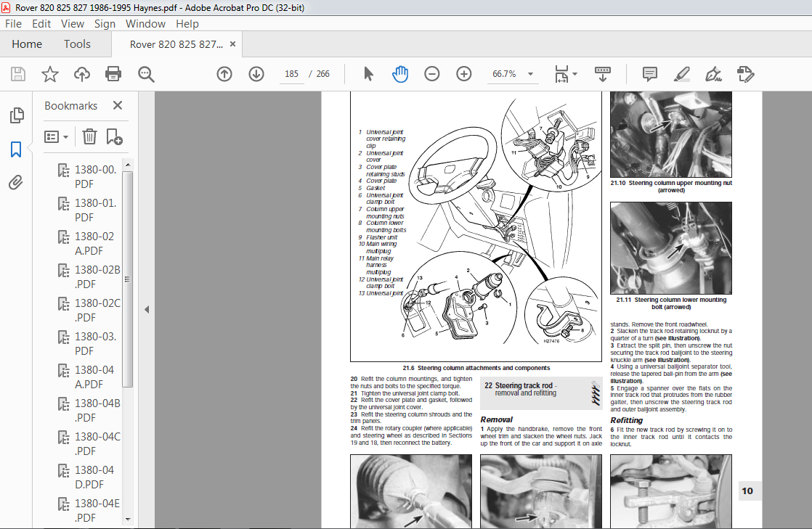Open bookmark 1380-02C.PDF
Viewport: 812px width, 529px height.
click(91, 310)
